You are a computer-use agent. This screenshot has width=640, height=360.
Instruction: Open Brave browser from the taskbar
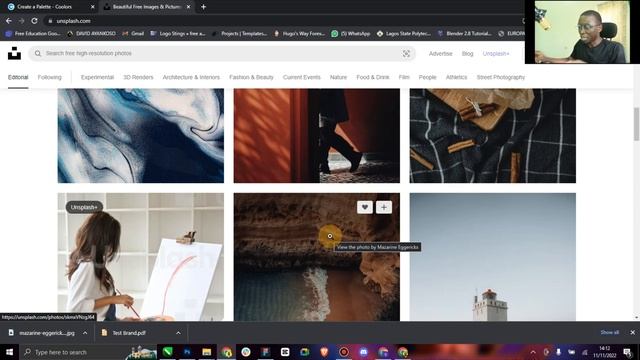point(324,352)
